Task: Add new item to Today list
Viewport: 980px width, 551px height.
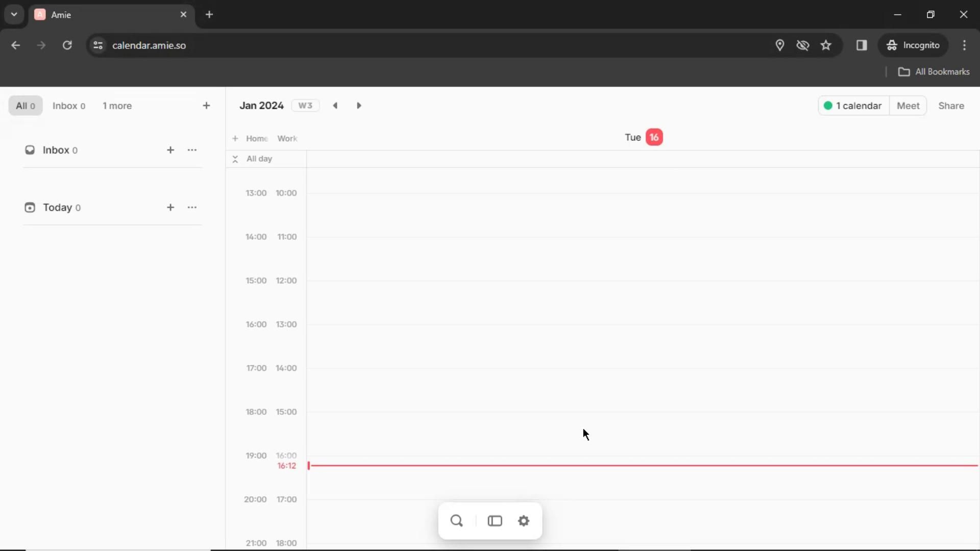Action: pos(170,208)
